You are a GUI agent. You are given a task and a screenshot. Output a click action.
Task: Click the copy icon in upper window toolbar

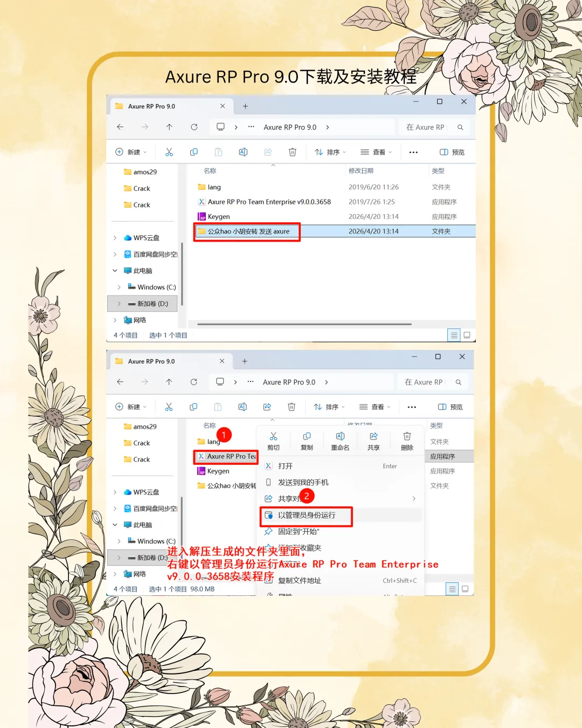(194, 152)
